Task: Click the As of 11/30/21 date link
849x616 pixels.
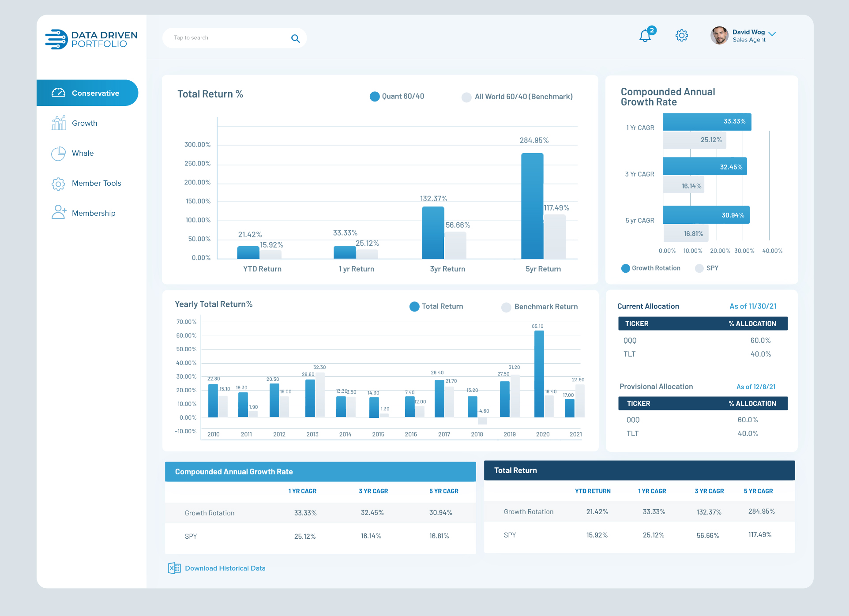Action: (753, 306)
